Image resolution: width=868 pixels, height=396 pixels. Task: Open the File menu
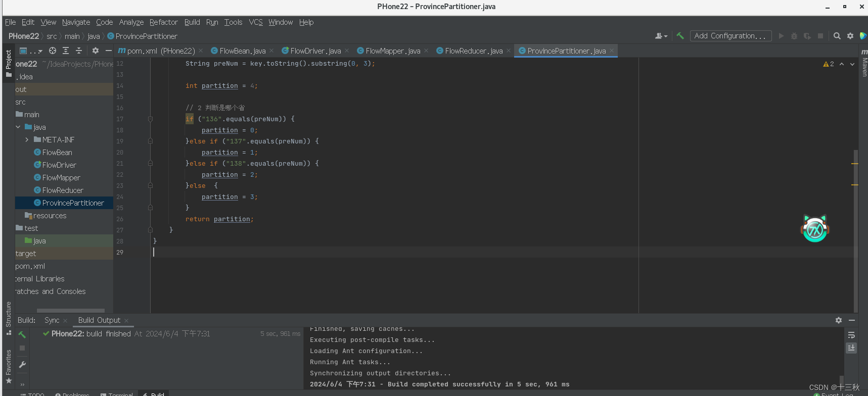(10, 22)
